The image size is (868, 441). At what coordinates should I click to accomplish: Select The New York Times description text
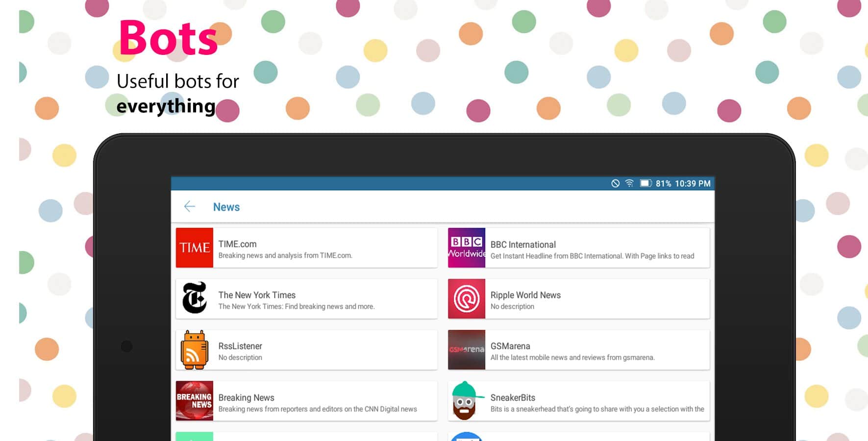tap(296, 307)
